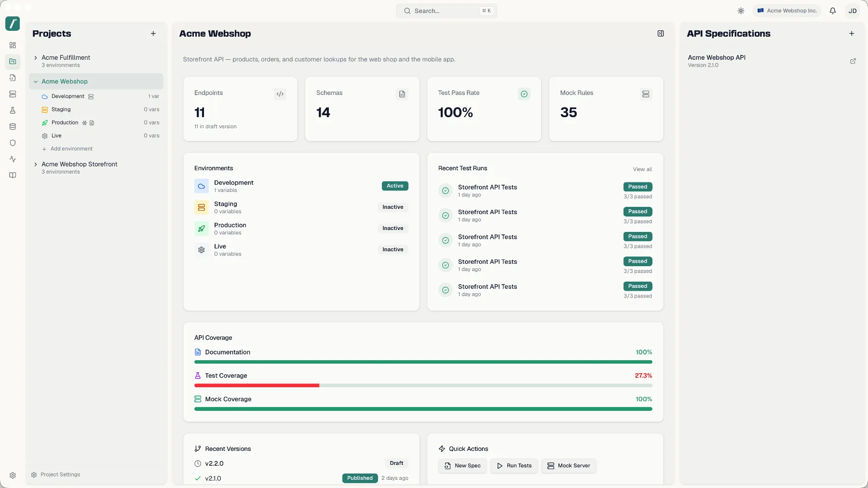Open version v2.2.0 draft row

(301, 463)
